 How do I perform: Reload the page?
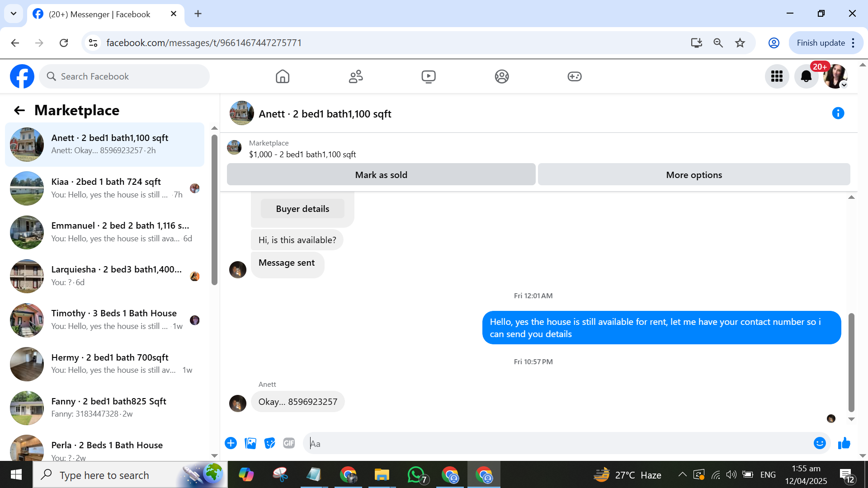coord(64,43)
